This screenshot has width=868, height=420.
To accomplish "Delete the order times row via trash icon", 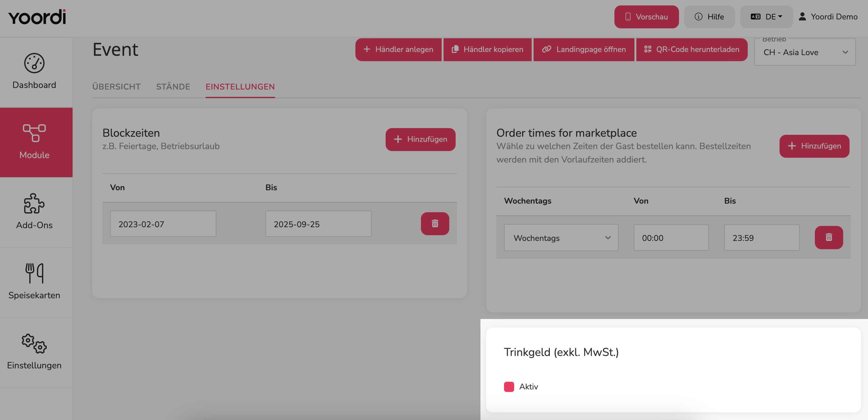I will 829,237.
